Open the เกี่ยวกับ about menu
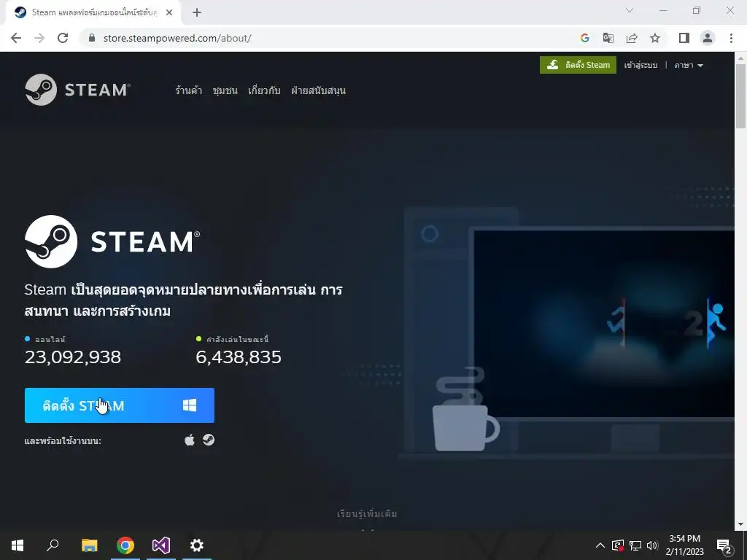The image size is (747, 560). [x=264, y=90]
